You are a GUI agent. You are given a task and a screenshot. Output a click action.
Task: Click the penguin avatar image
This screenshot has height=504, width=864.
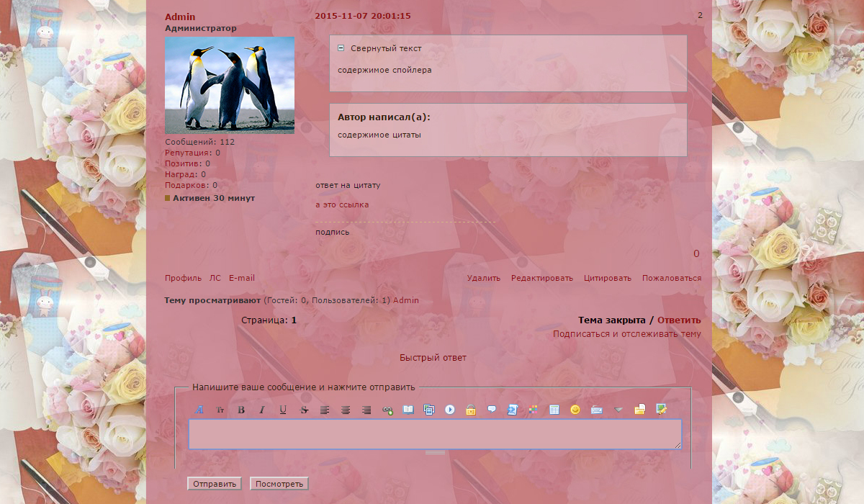[230, 85]
